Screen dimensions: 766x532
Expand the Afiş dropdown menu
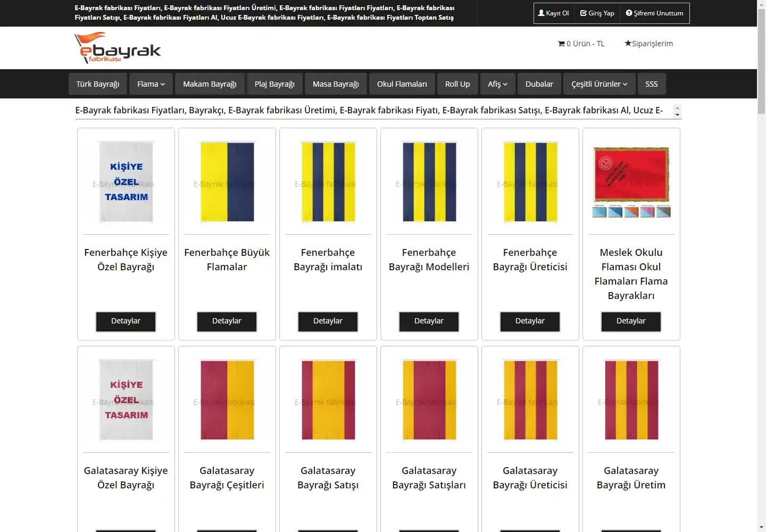point(497,84)
